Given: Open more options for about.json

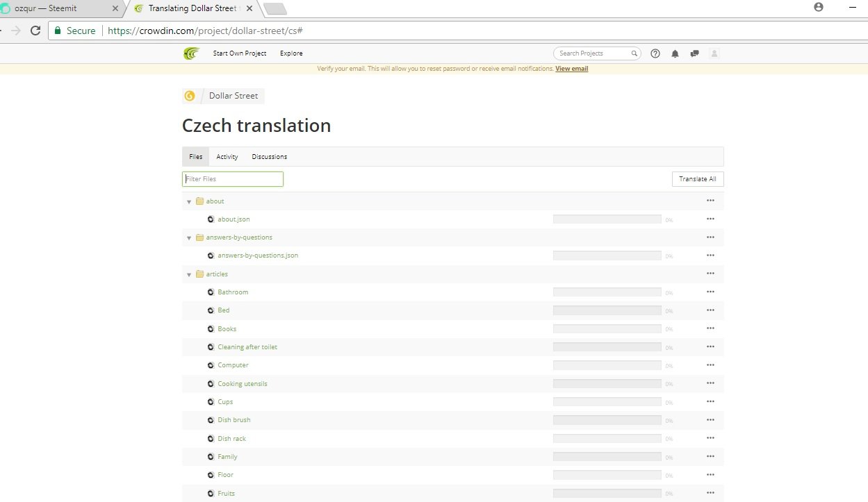Looking at the screenshot, I should (710, 219).
